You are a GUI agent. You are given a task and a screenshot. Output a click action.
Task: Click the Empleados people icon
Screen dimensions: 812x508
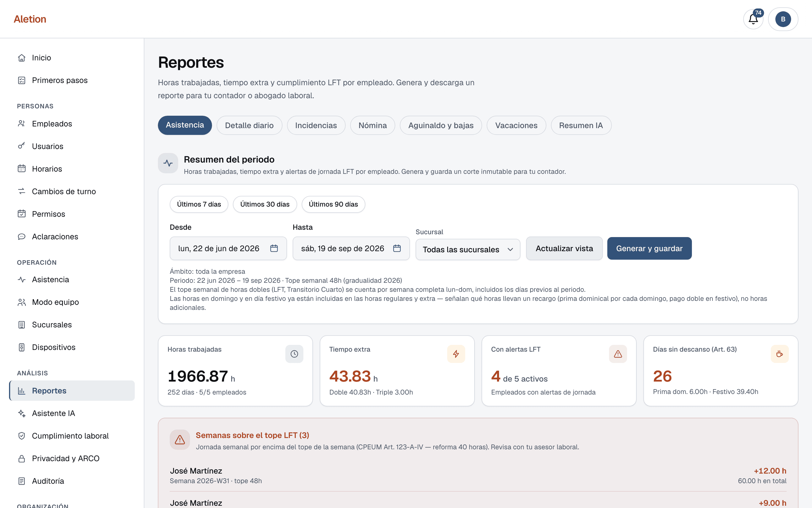click(x=22, y=124)
